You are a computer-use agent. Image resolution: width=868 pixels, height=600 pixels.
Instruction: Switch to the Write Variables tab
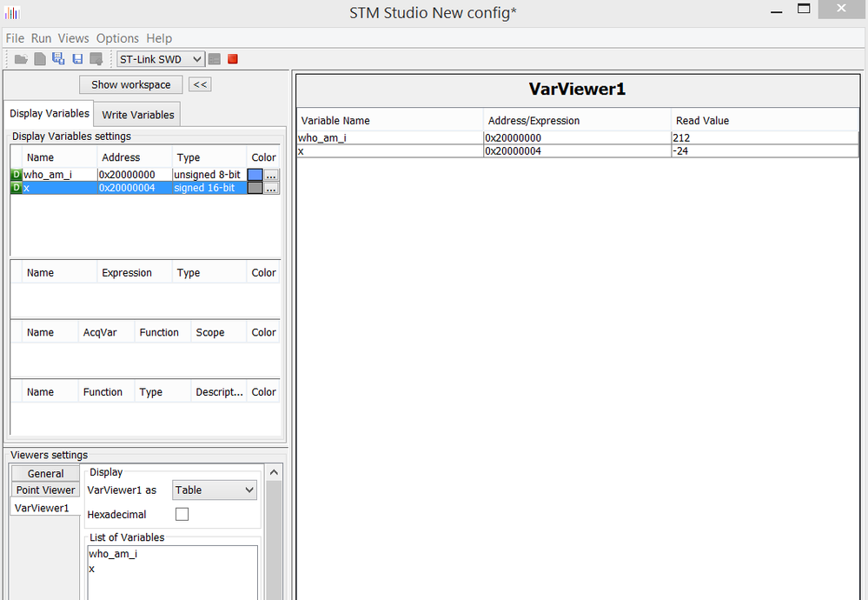click(138, 115)
